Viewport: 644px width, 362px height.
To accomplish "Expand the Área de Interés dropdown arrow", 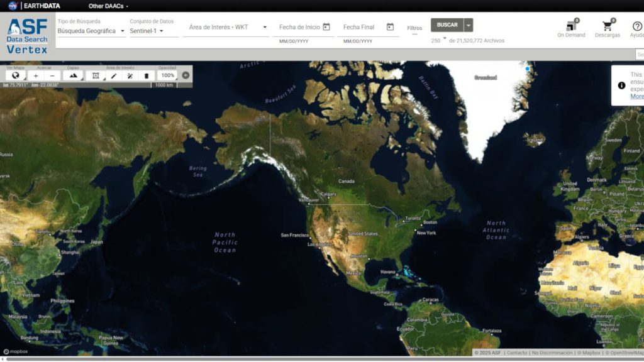I will click(x=265, y=27).
